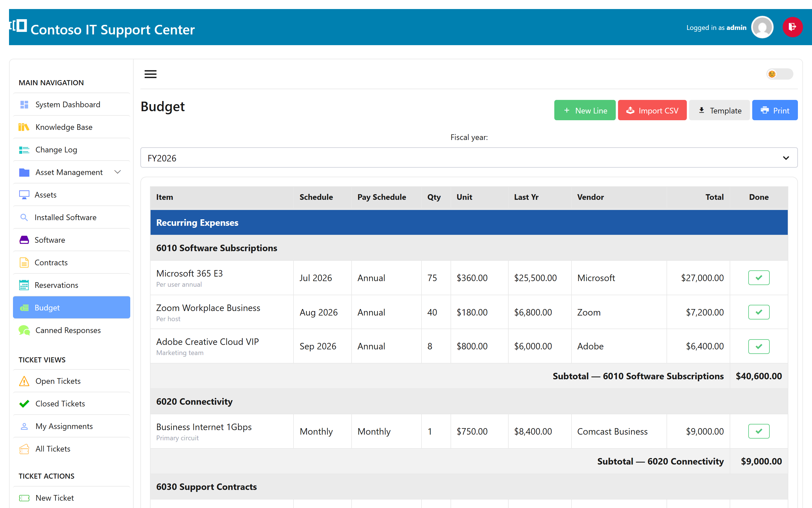
Task: Click the My Assignments person icon
Action: point(24,426)
